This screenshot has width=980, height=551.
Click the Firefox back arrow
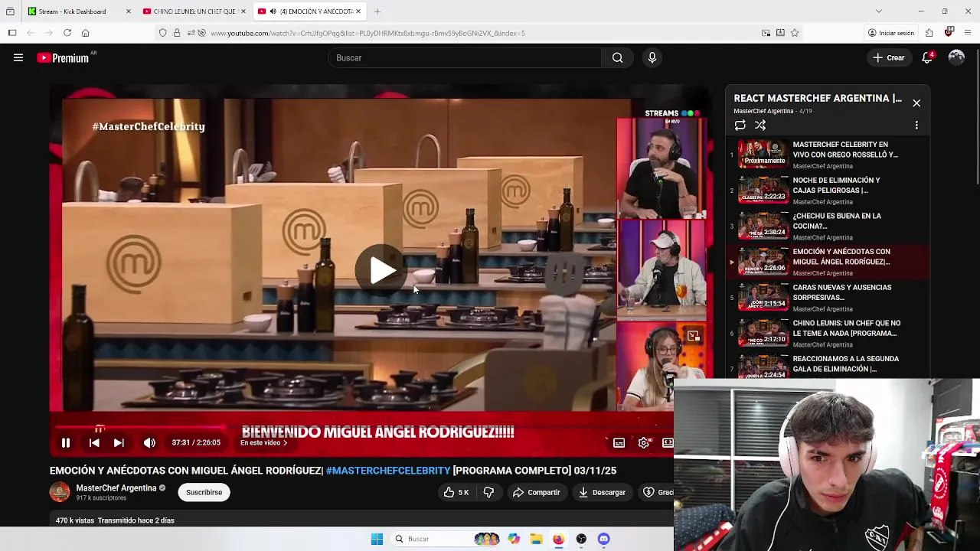(31, 33)
